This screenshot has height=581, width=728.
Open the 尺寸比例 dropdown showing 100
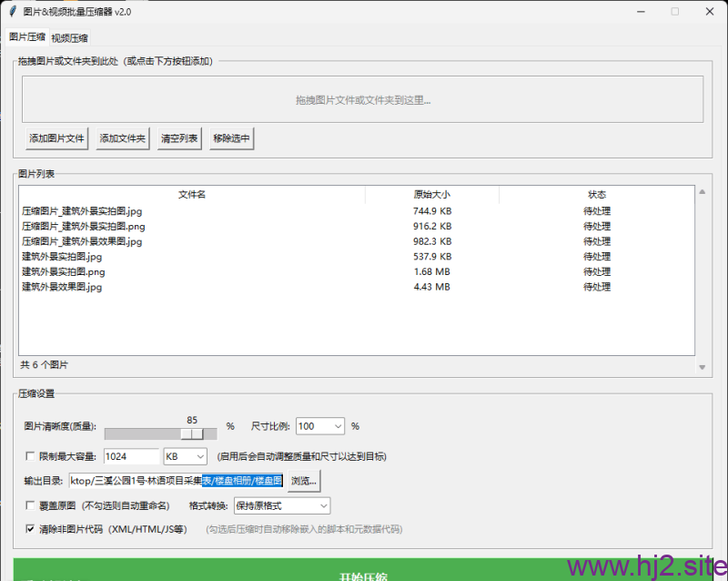320,426
